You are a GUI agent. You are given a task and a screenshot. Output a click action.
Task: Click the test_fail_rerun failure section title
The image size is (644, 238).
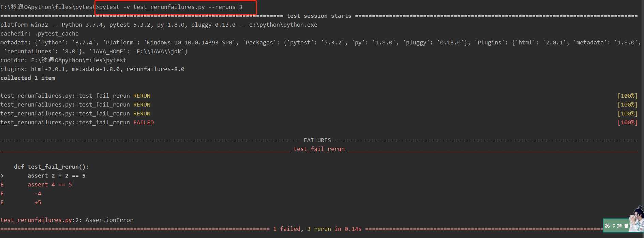[319, 149]
